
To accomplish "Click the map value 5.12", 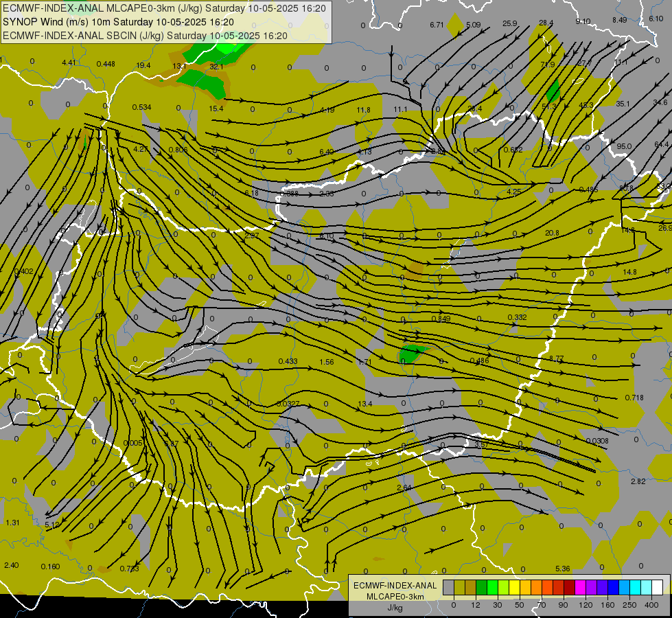I will [52, 525].
